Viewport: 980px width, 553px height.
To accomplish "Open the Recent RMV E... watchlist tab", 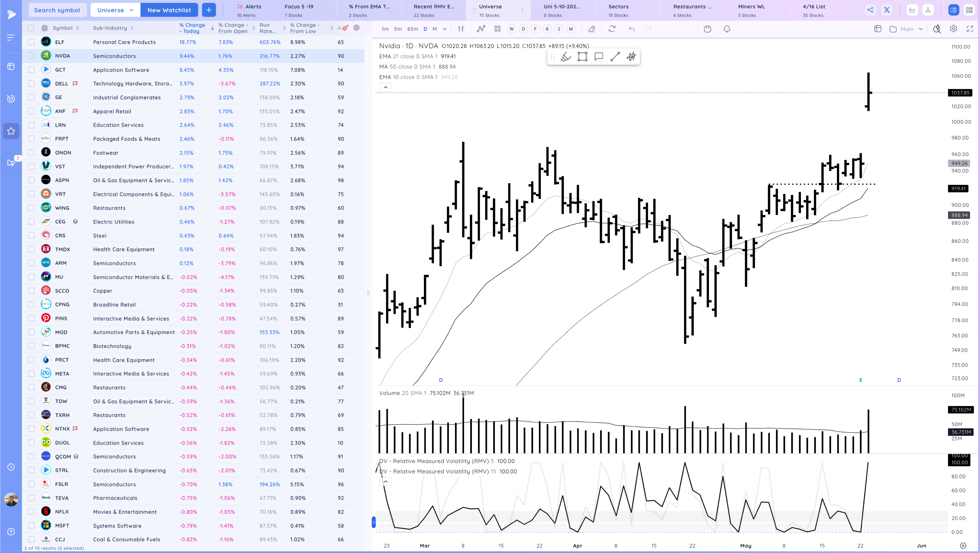I will coord(434,10).
